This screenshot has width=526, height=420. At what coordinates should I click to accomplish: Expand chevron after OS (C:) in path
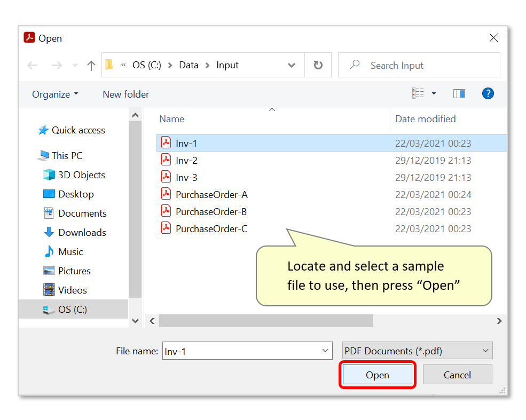click(x=170, y=65)
